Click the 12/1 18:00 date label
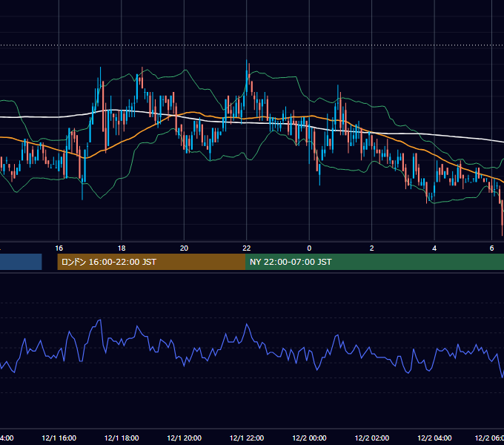504x445 pixels. click(x=122, y=438)
